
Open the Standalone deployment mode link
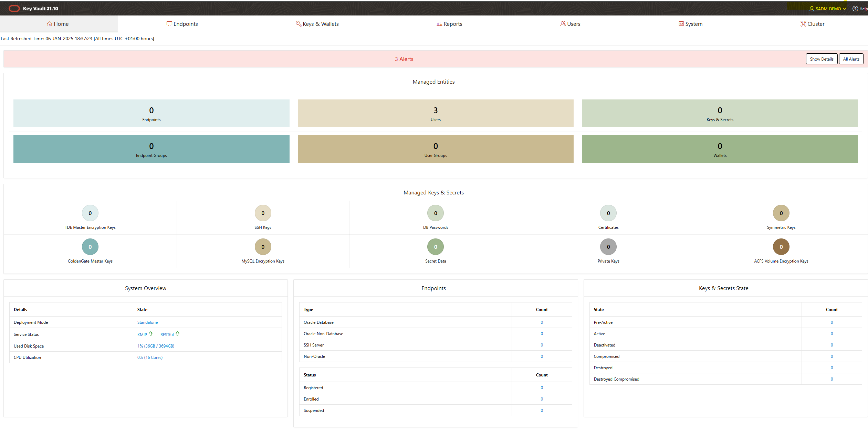coord(147,322)
